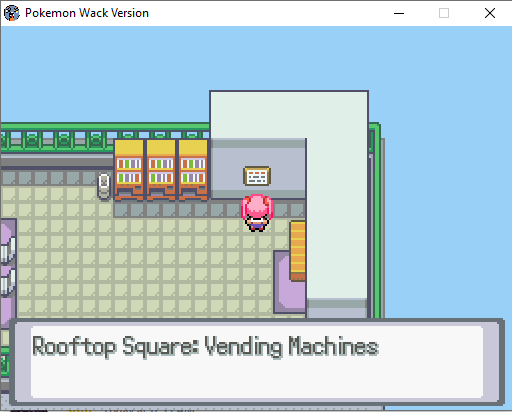Click the pink-haired player character
Viewport: 512px width, 412px height.
[257, 213]
